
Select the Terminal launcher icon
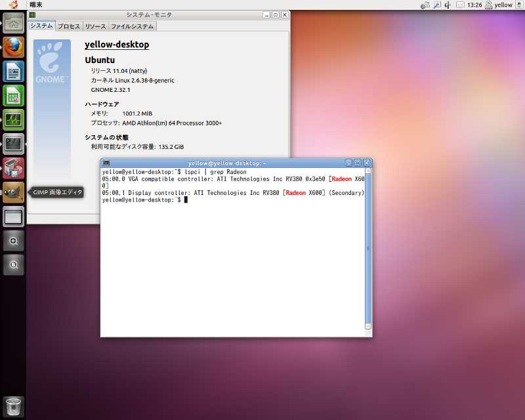13,144
